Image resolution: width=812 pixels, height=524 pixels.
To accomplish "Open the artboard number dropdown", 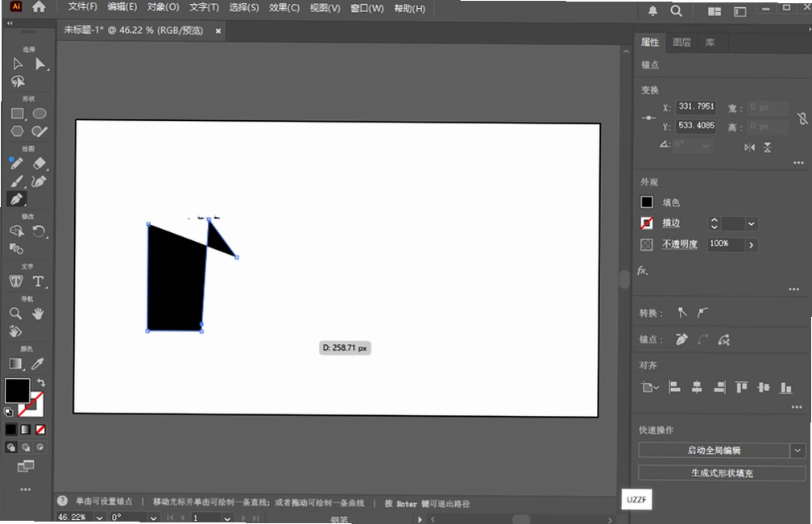I will coord(227,518).
